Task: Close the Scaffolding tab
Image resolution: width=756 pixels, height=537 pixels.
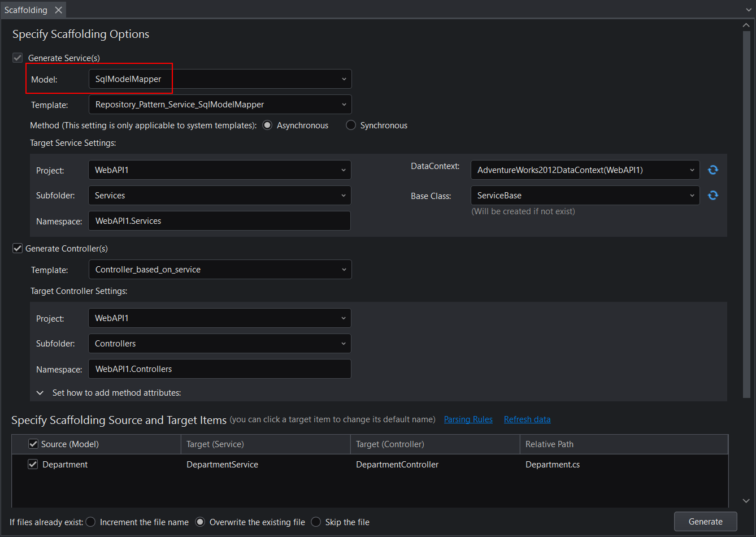Action: tap(58, 10)
